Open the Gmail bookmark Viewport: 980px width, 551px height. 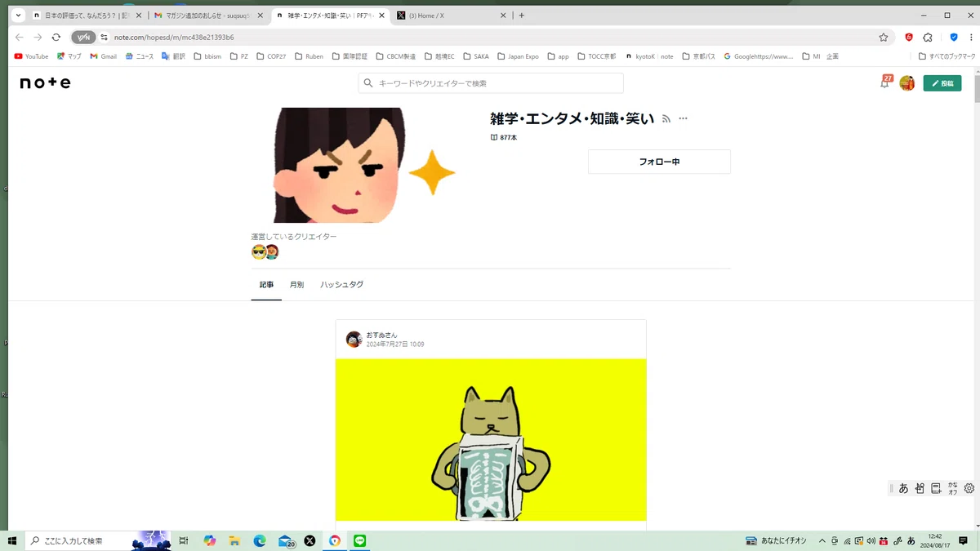click(104, 56)
